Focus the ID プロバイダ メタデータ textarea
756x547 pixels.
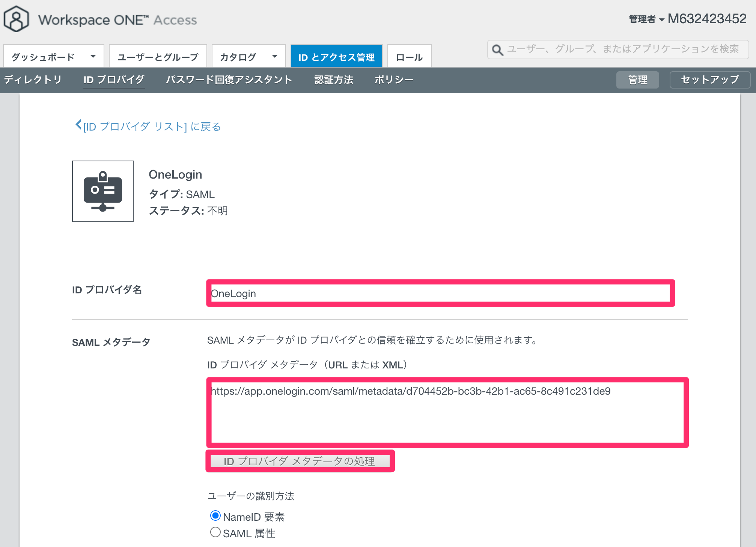[x=447, y=412]
